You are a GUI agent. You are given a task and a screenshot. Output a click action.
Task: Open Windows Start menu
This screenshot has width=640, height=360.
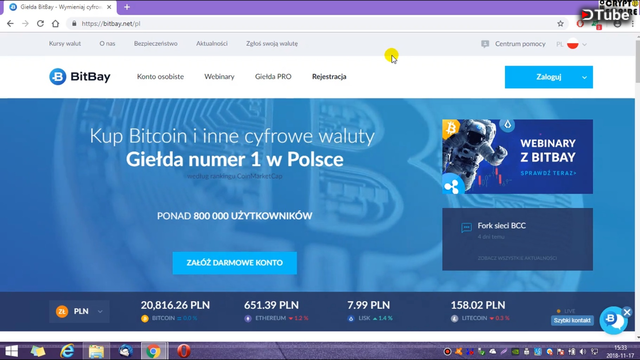(x=11, y=351)
